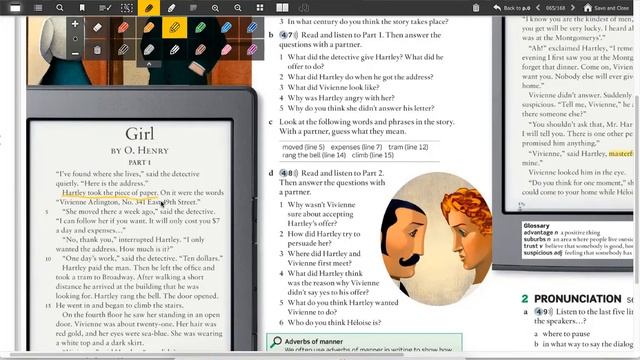This screenshot has height=360, width=640.
Task: Click the Adverbs of manner magnifier icon
Action: (276, 342)
